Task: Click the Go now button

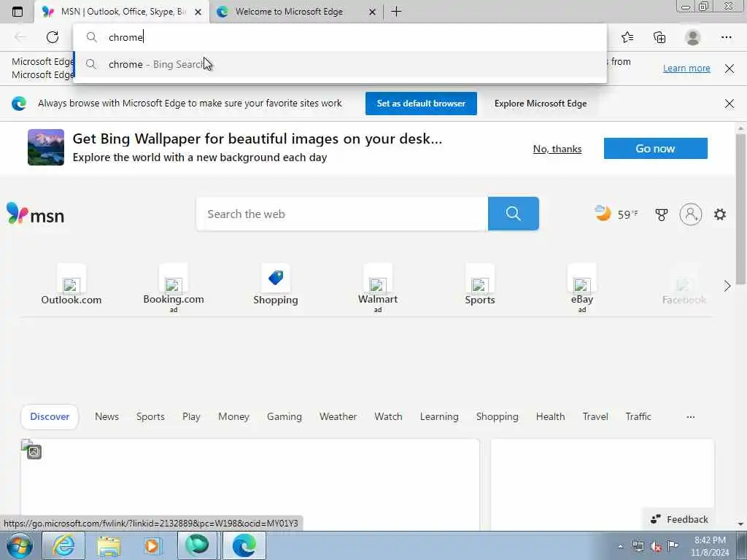Action: pyautogui.click(x=656, y=149)
